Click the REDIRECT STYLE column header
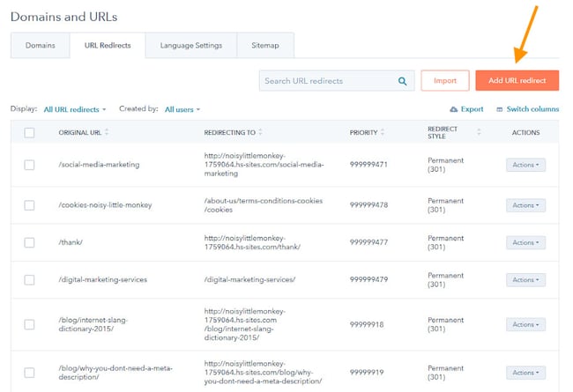 point(443,133)
